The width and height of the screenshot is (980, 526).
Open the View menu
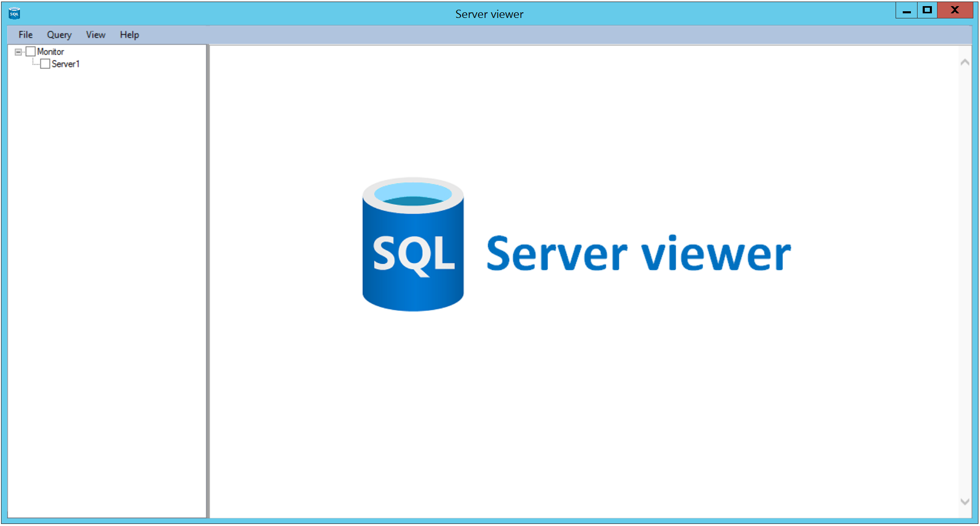coord(96,35)
